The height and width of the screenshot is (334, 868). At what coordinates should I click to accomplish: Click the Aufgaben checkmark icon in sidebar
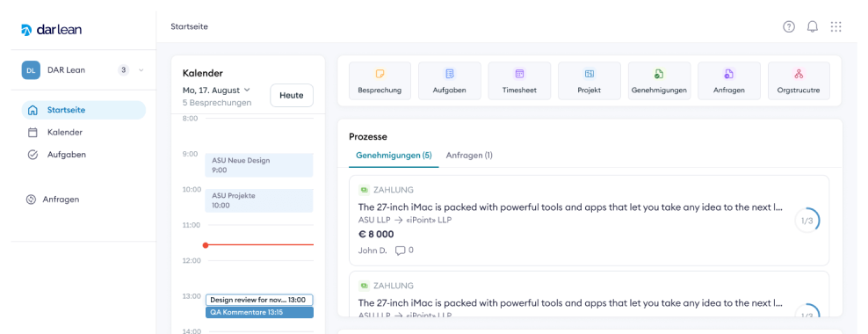33,155
